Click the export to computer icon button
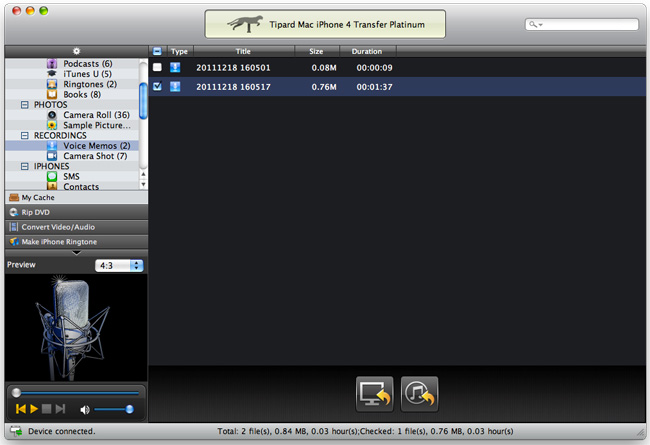This screenshot has width=650, height=445. [x=374, y=394]
